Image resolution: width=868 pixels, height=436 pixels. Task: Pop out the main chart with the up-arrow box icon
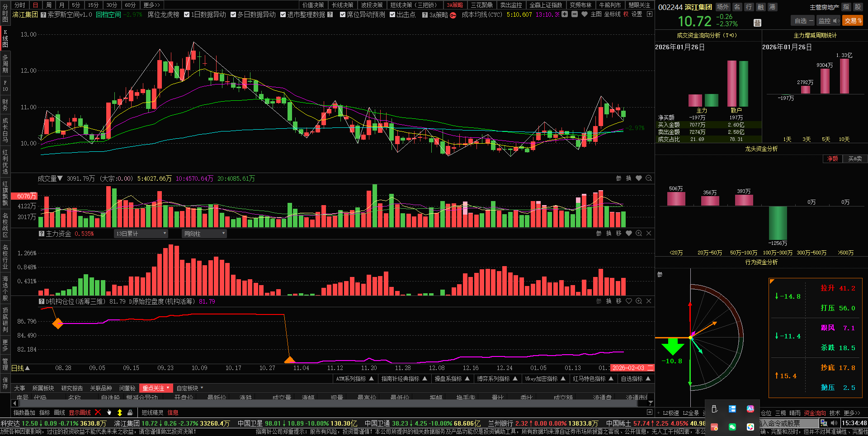point(650,14)
